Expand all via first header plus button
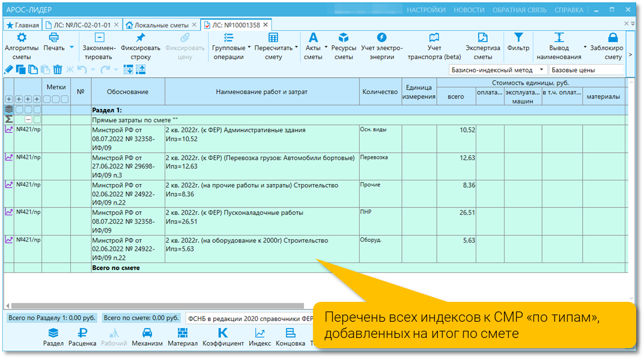 coord(8,99)
